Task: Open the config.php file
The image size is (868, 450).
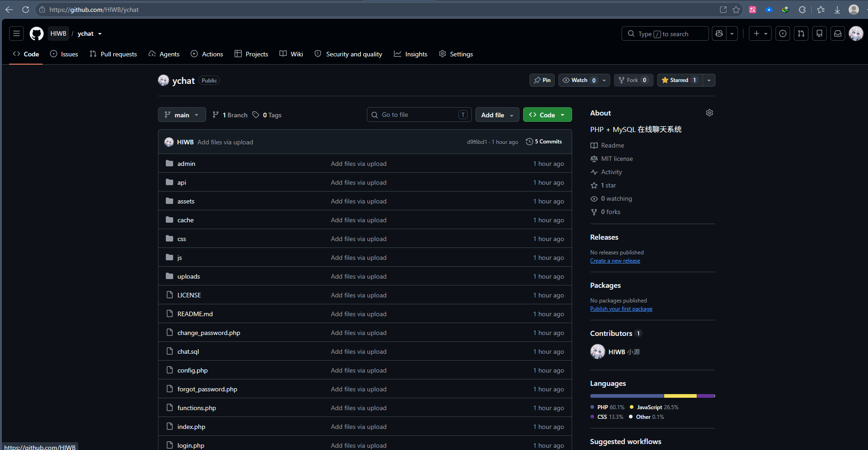Action: tap(192, 370)
